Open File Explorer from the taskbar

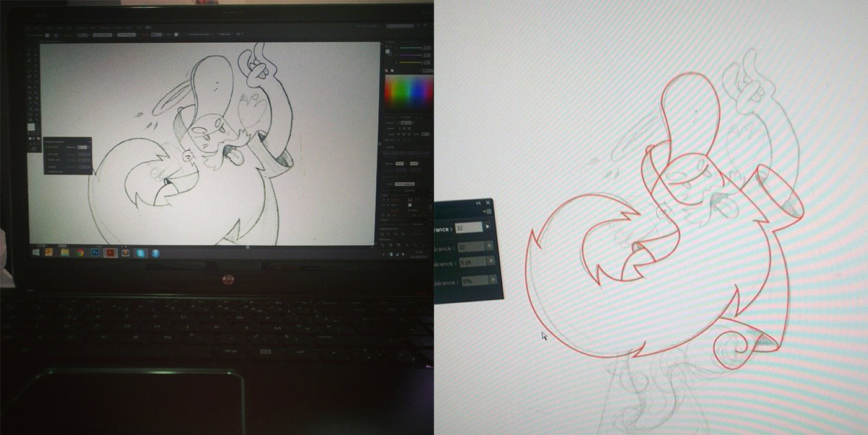(65, 253)
